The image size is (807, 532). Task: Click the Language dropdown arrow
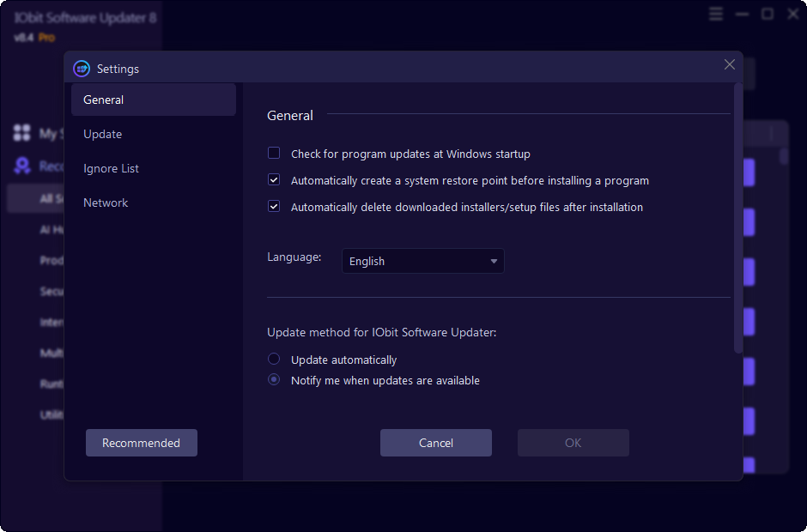tap(494, 261)
